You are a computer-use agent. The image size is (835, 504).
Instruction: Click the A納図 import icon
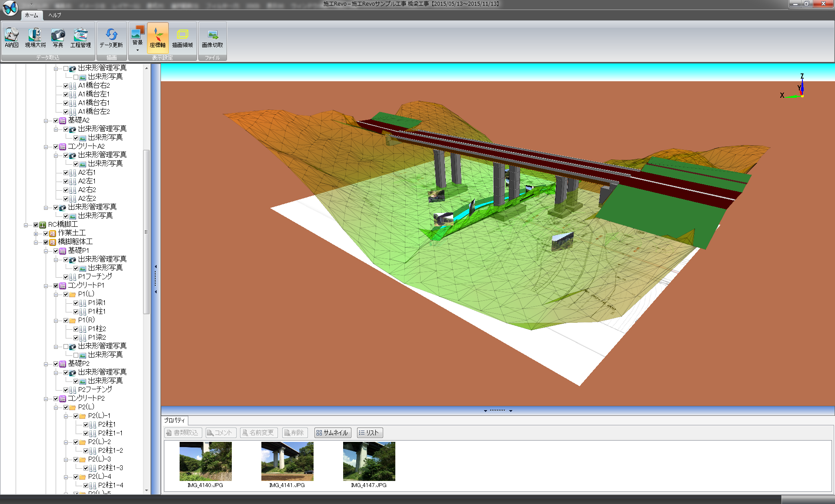click(12, 38)
